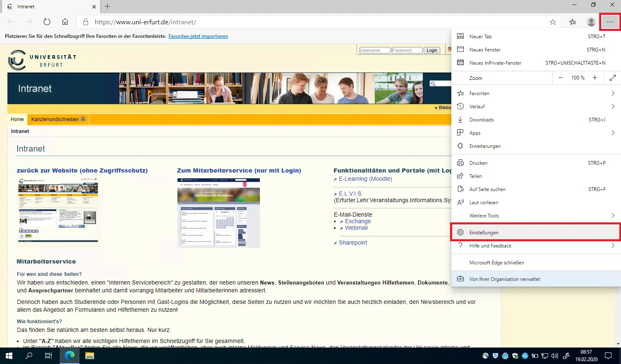
Task: Zoom in with the plus button
Action: point(595,78)
